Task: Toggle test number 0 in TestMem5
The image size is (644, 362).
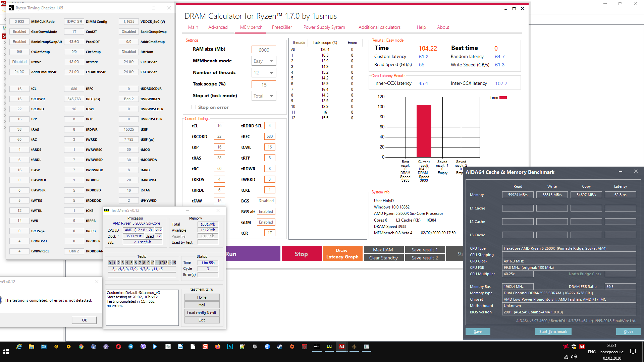Action: pos(110,263)
